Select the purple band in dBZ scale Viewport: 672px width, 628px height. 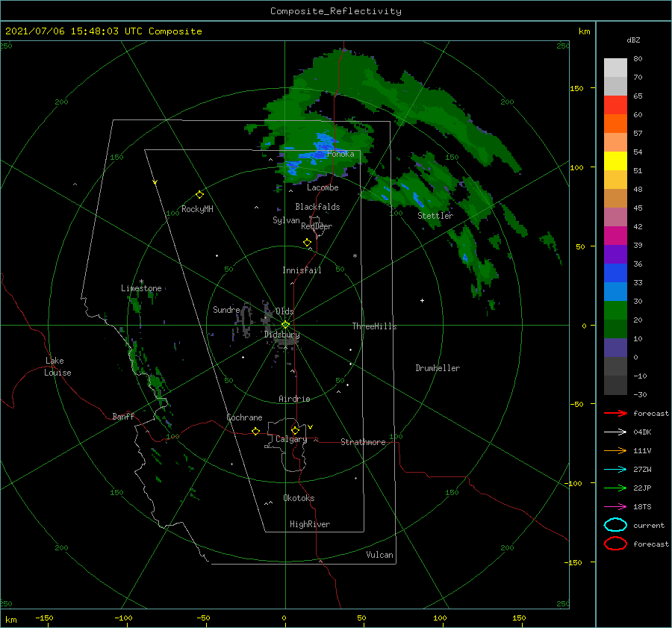coord(615,255)
